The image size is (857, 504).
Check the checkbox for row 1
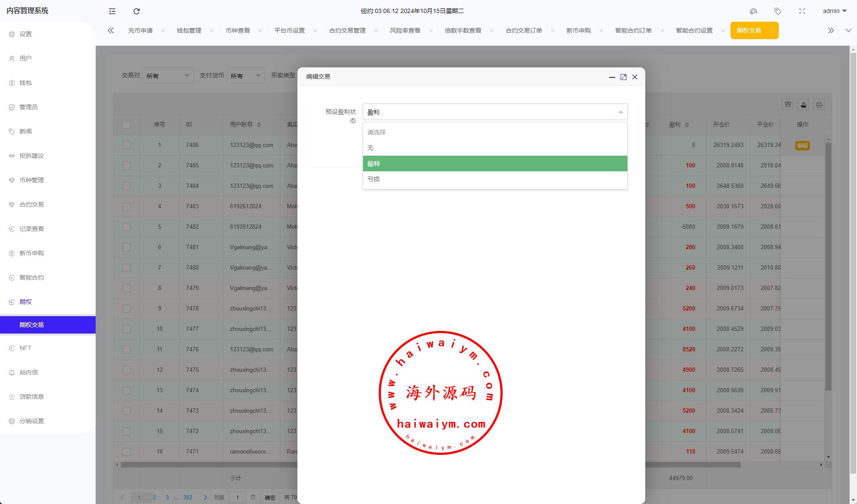tap(127, 145)
